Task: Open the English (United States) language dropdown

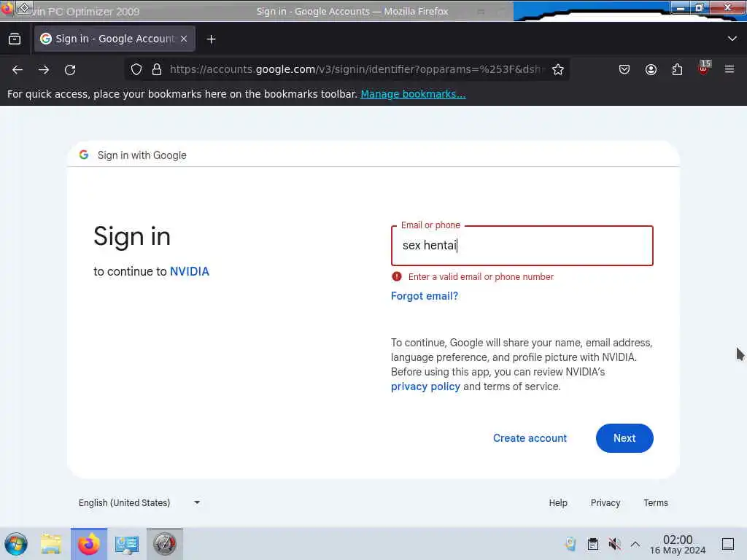Action: click(x=139, y=502)
